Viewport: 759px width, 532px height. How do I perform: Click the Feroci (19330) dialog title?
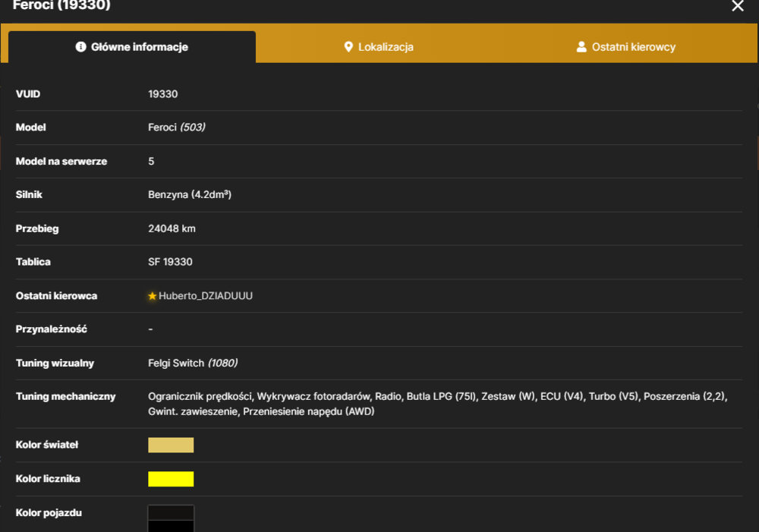[61, 5]
